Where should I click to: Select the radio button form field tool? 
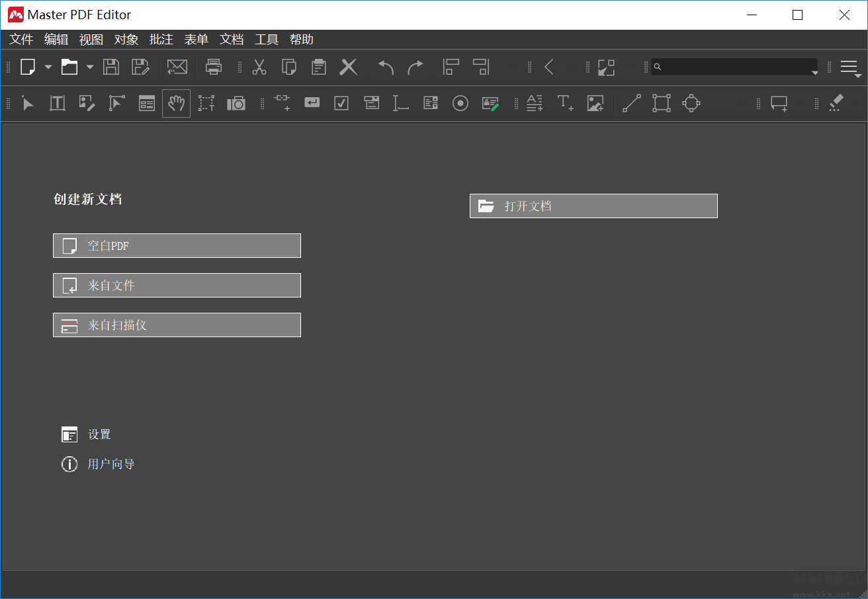click(460, 103)
